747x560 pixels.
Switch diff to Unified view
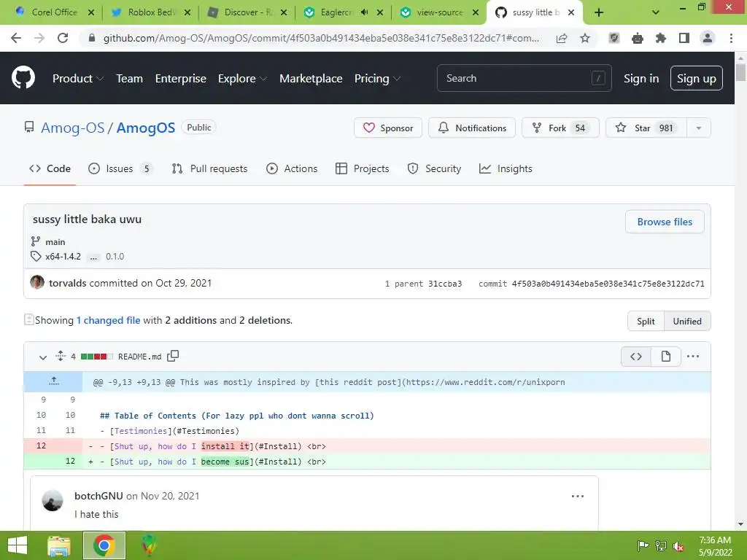pyautogui.click(x=687, y=321)
